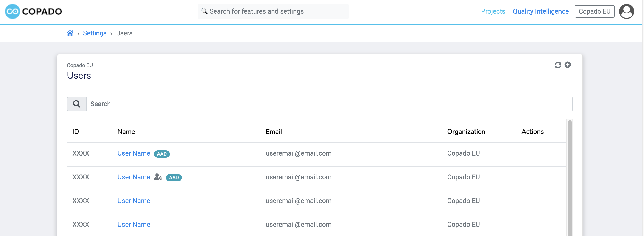Click the top search bar for features
The image size is (644, 236).
pyautogui.click(x=273, y=11)
